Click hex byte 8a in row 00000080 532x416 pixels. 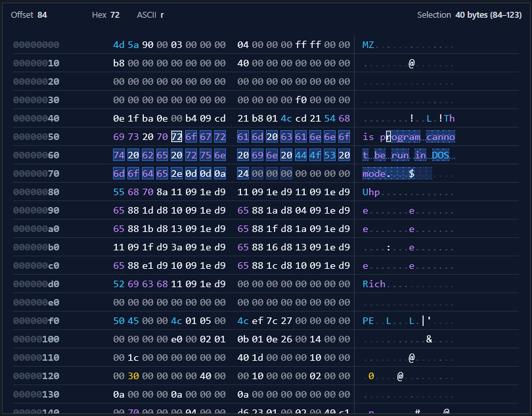click(x=162, y=192)
